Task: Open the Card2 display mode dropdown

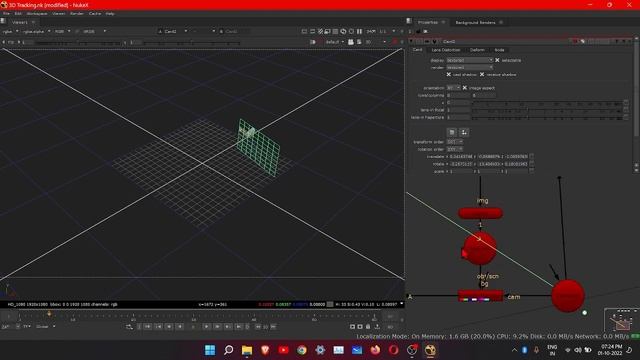Action: pyautogui.click(x=470, y=60)
